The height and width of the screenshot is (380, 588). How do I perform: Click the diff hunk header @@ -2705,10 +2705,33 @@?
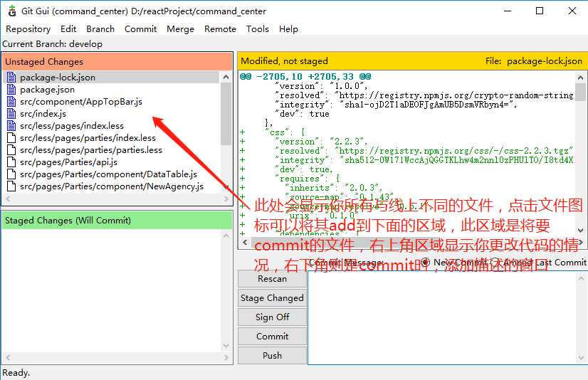305,76
